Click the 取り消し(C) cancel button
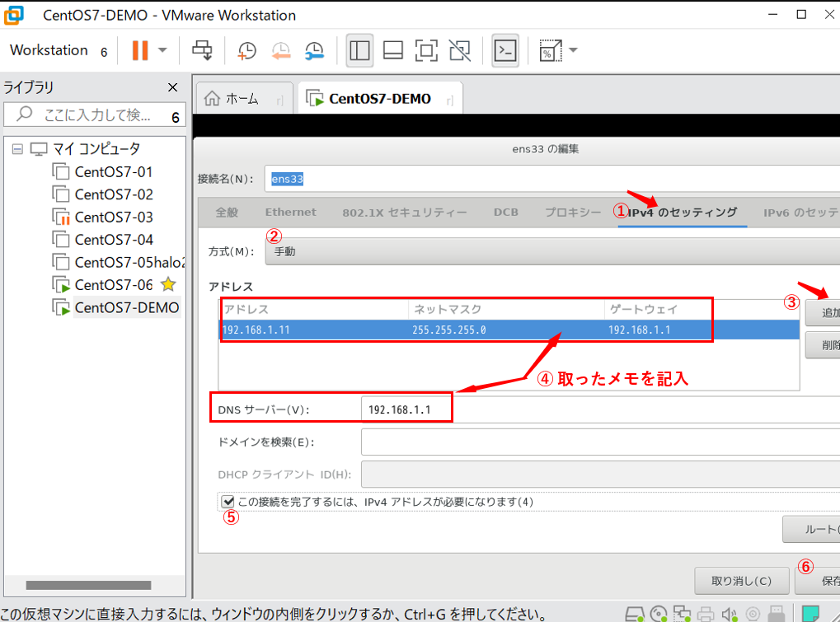This screenshot has height=622, width=840. point(741,581)
